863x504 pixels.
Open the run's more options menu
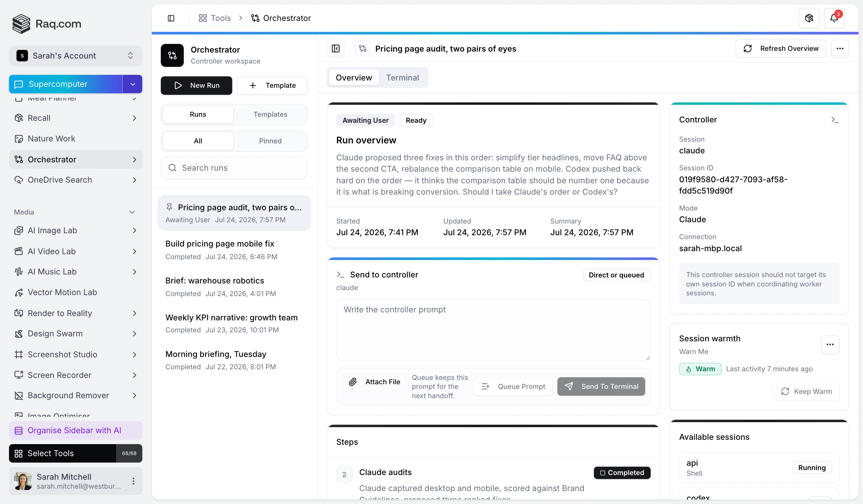pyautogui.click(x=840, y=49)
